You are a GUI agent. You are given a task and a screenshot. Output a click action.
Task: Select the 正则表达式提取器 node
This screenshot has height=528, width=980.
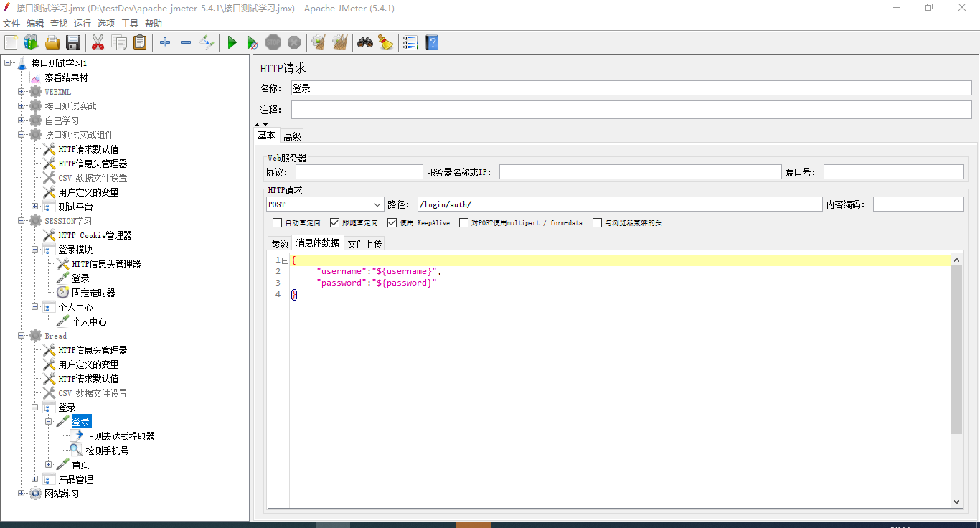point(120,436)
